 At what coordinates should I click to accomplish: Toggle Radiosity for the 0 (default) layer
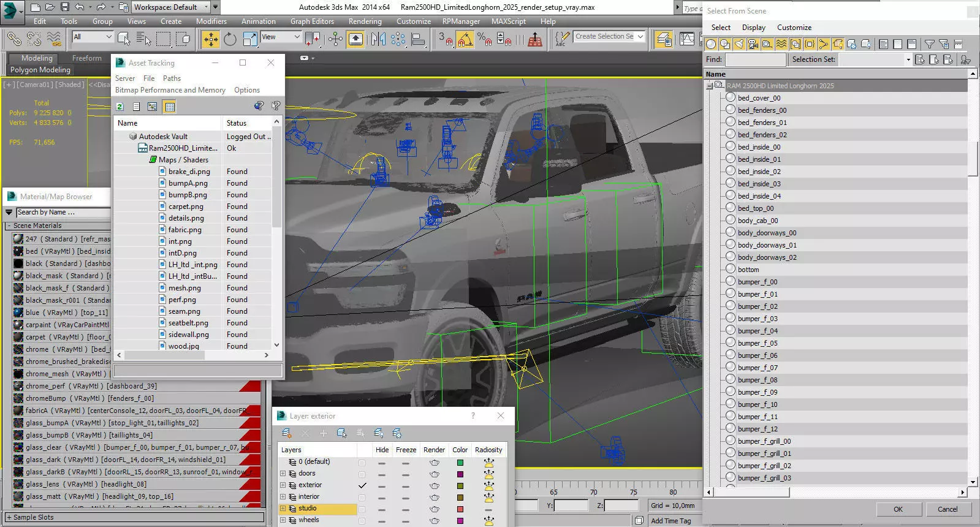(x=488, y=463)
